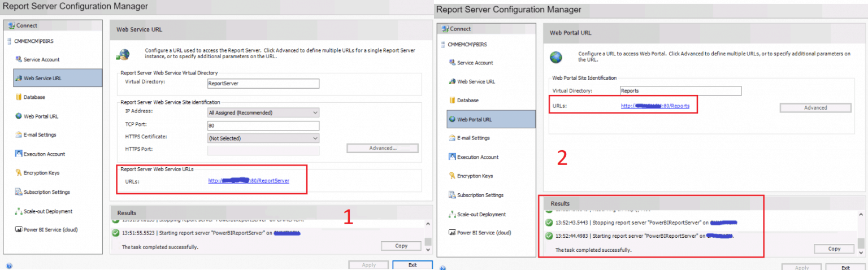The height and width of the screenshot is (270, 868).
Task: Open the :80/Reports URL link
Action: pyautogui.click(x=655, y=106)
